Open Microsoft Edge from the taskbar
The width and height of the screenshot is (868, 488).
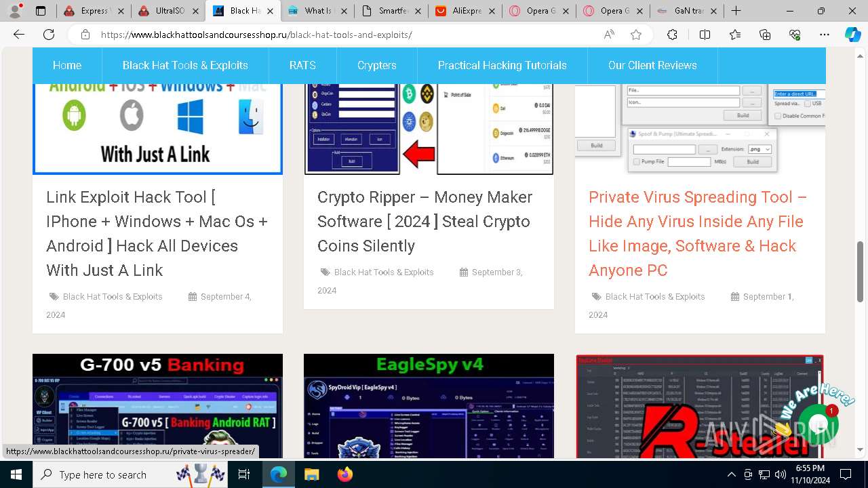(279, 474)
